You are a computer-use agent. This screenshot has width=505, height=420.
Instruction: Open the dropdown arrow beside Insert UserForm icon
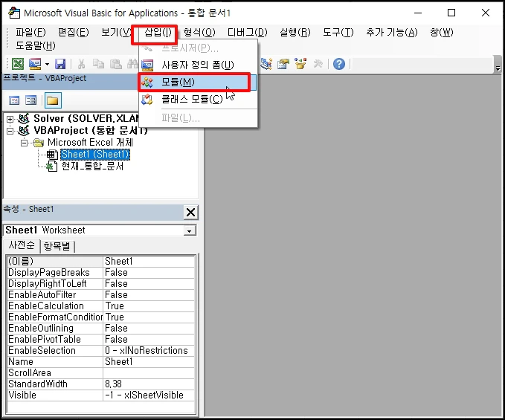(47, 64)
